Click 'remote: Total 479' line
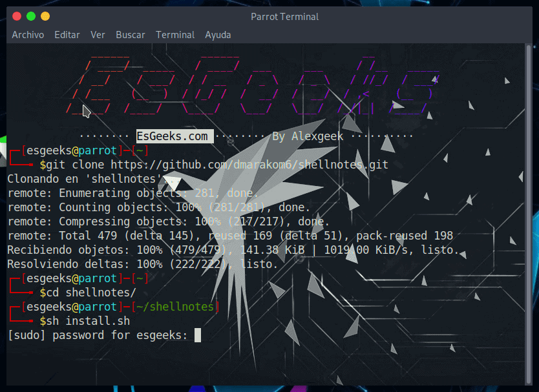 click(x=230, y=236)
